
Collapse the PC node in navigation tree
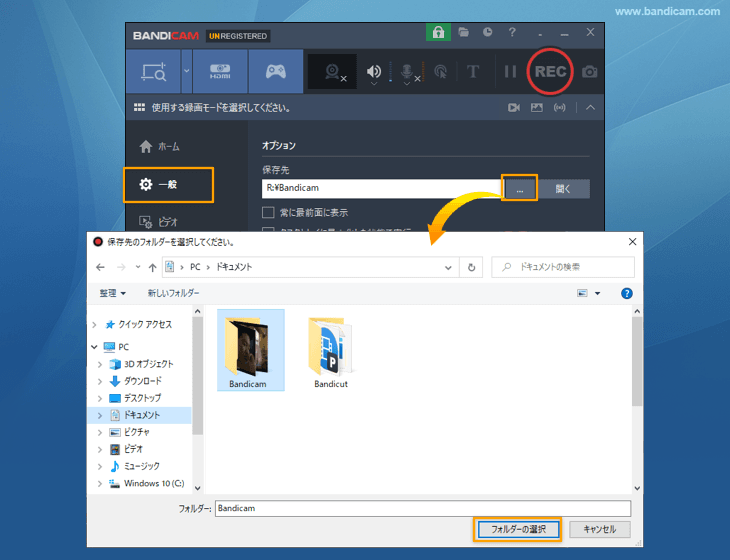(x=95, y=347)
